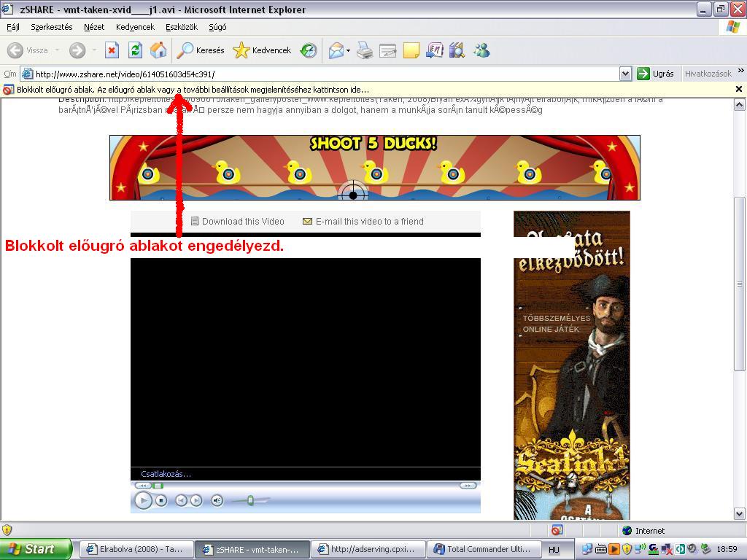Expand the Hivatkozások links chevron

[x=740, y=73]
